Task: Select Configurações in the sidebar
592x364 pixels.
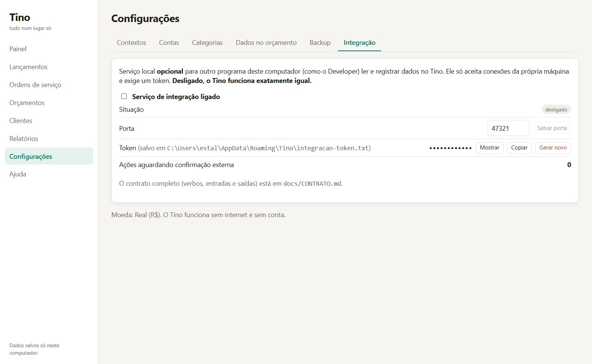Action: [x=49, y=156]
